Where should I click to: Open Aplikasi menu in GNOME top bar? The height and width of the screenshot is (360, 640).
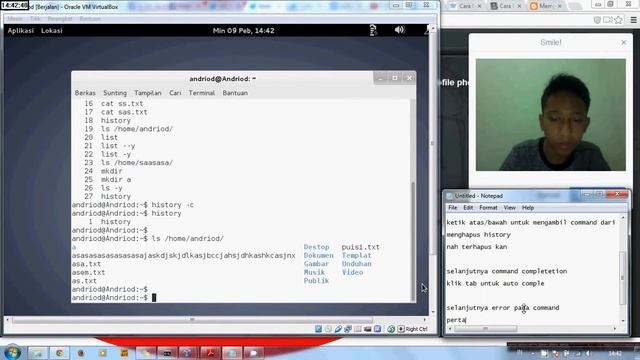pyautogui.click(x=21, y=31)
